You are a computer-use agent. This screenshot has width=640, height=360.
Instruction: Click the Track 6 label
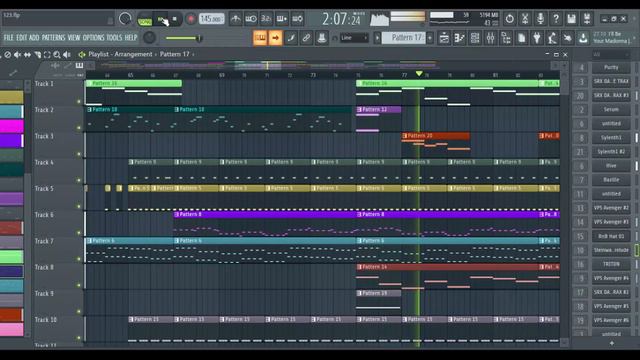pos(44,215)
